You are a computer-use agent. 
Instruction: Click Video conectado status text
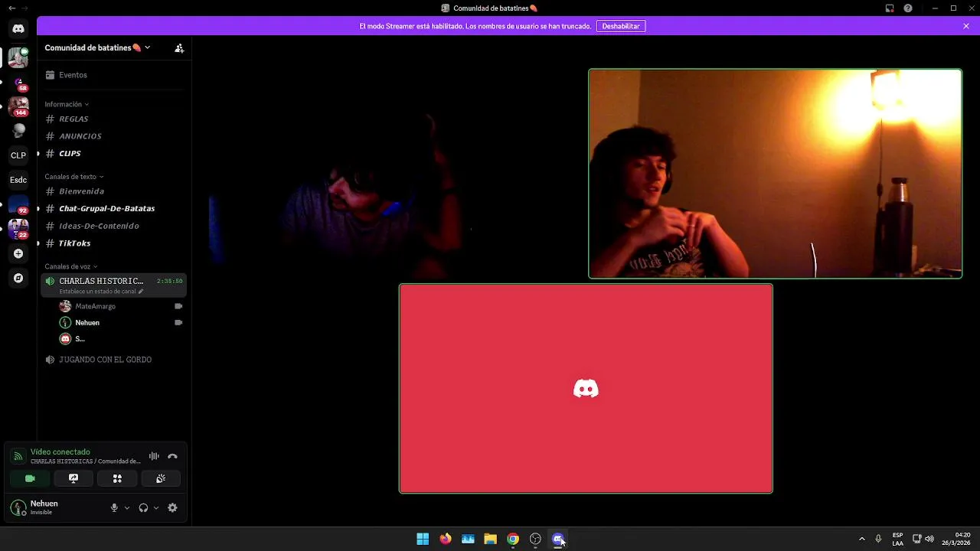pyautogui.click(x=60, y=452)
